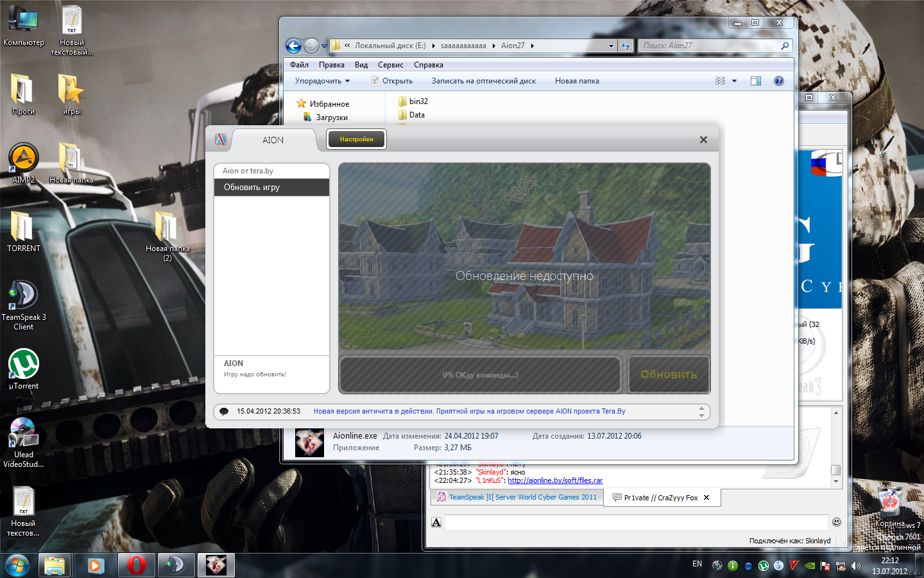Click 'Aion от tera.by' header row

271,171
